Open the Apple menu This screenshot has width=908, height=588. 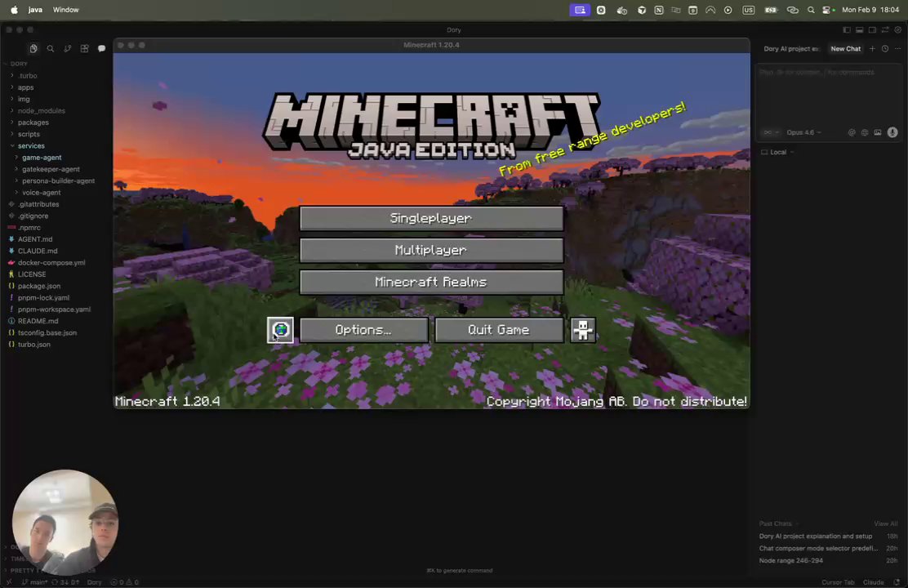[14, 10]
